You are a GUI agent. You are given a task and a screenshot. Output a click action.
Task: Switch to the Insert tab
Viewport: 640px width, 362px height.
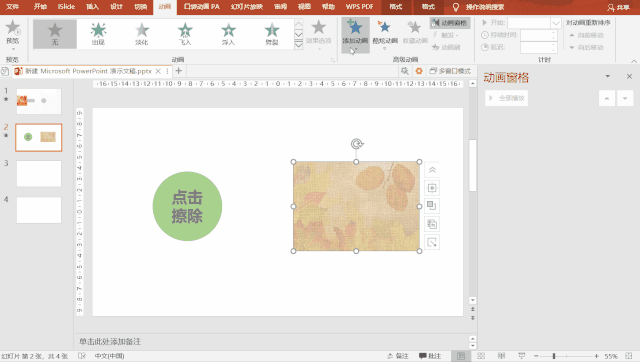[93, 7]
